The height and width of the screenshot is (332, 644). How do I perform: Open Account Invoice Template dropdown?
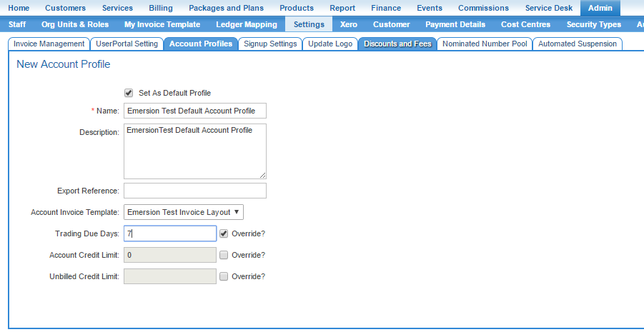(184, 212)
